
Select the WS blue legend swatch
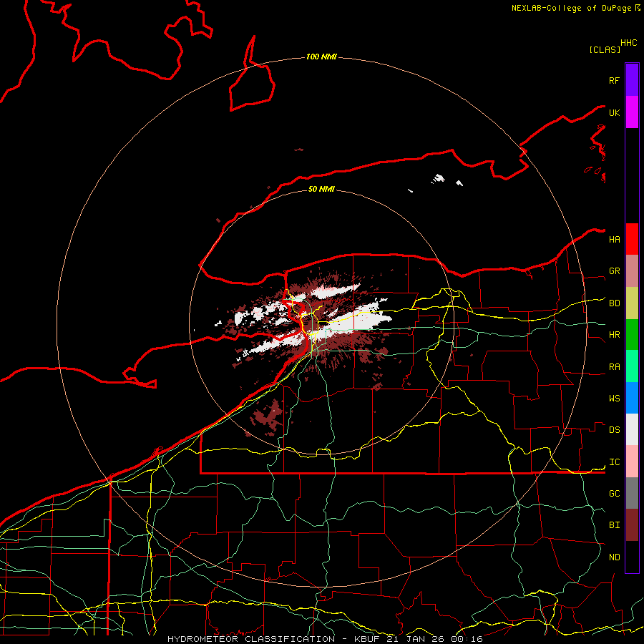632,398
